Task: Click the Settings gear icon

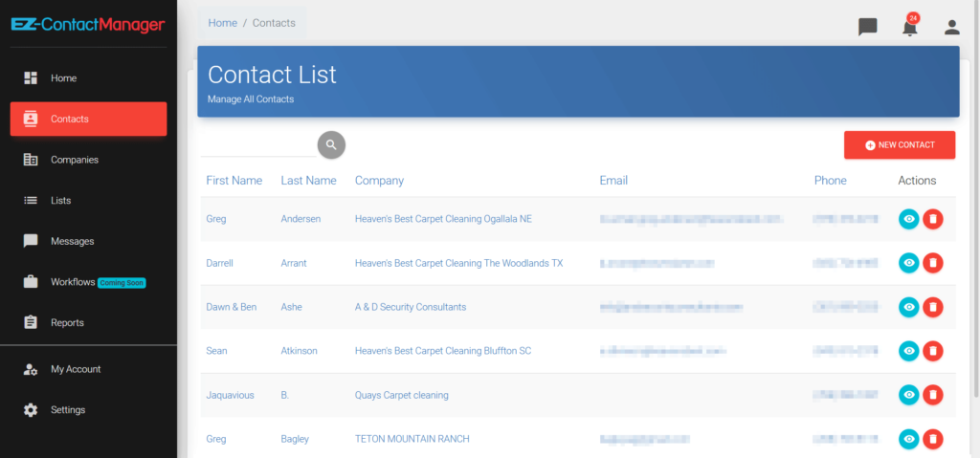Action: (31, 410)
